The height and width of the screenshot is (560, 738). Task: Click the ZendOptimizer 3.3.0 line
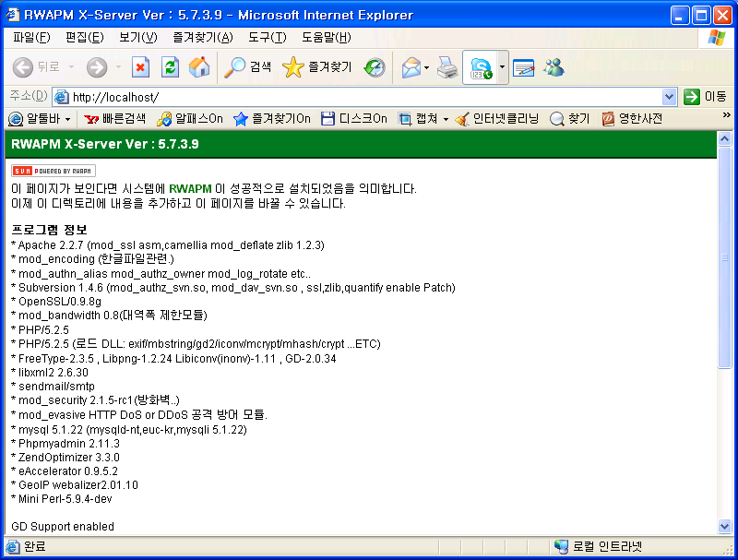[x=65, y=457]
